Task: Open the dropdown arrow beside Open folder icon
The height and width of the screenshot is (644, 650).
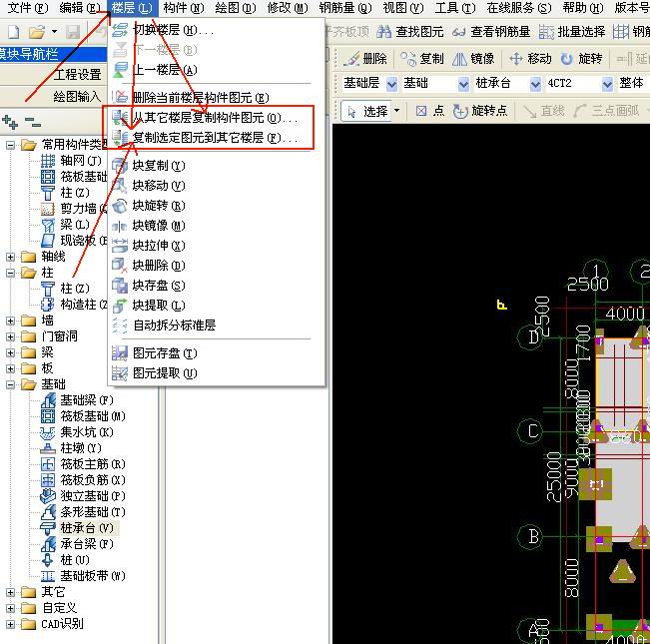Action: 54,32
